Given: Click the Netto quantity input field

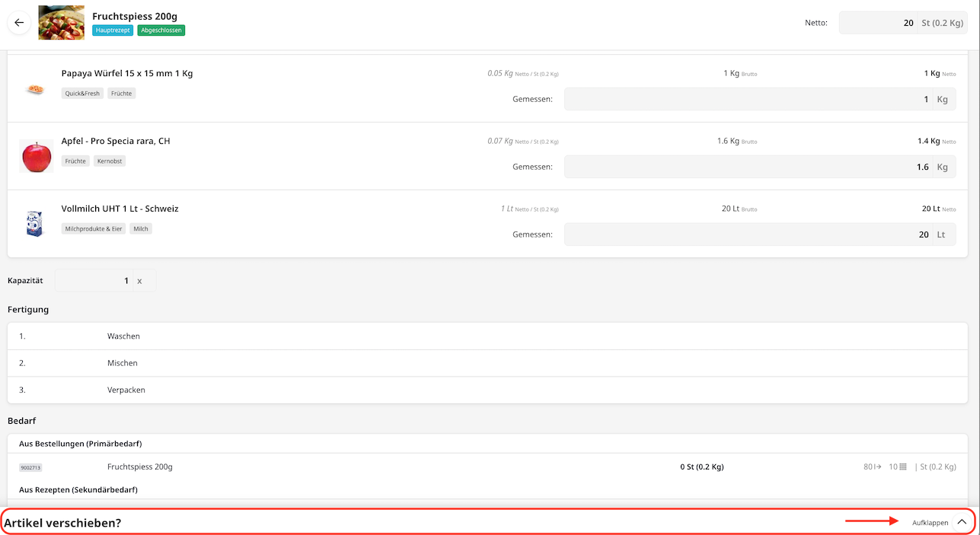Looking at the screenshot, I should pos(877,23).
